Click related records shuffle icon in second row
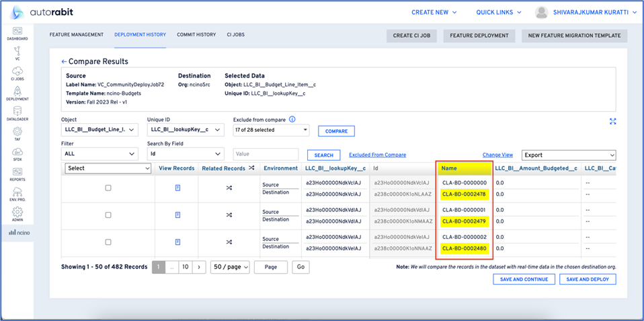This screenshot has width=644, height=321. (229, 215)
